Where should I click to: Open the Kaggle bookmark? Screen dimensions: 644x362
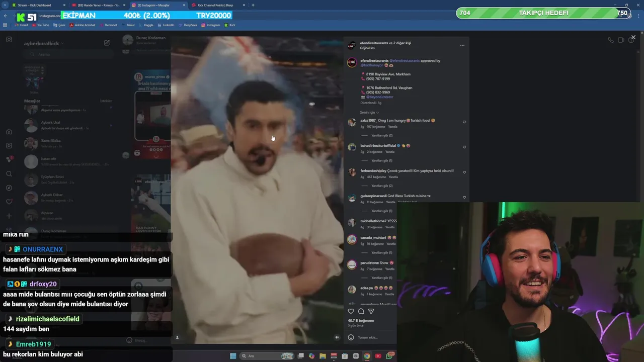pos(146,25)
